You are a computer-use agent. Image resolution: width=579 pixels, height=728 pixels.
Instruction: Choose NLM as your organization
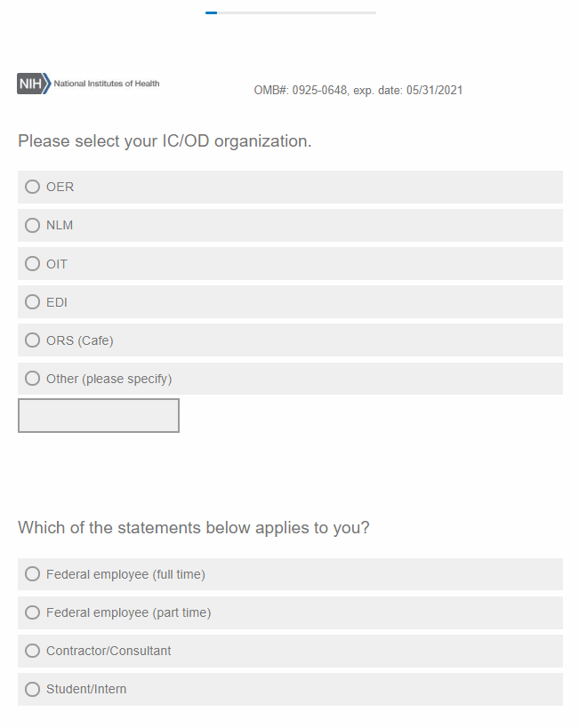click(x=33, y=225)
